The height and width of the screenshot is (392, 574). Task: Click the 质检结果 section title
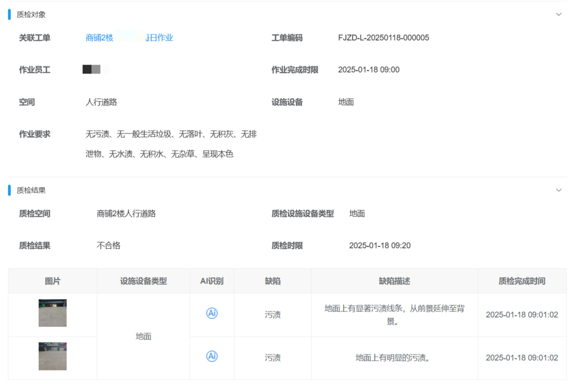point(31,190)
